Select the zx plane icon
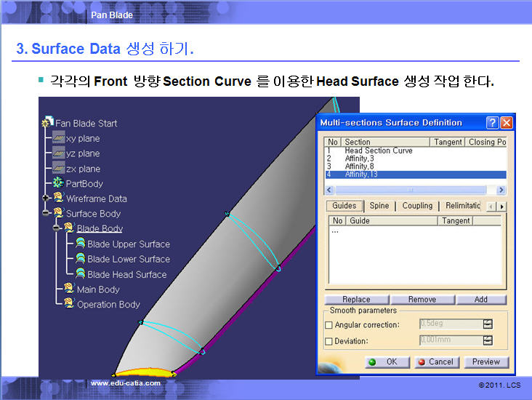Image resolution: width=532 pixels, height=400 pixels. pyautogui.click(x=58, y=169)
